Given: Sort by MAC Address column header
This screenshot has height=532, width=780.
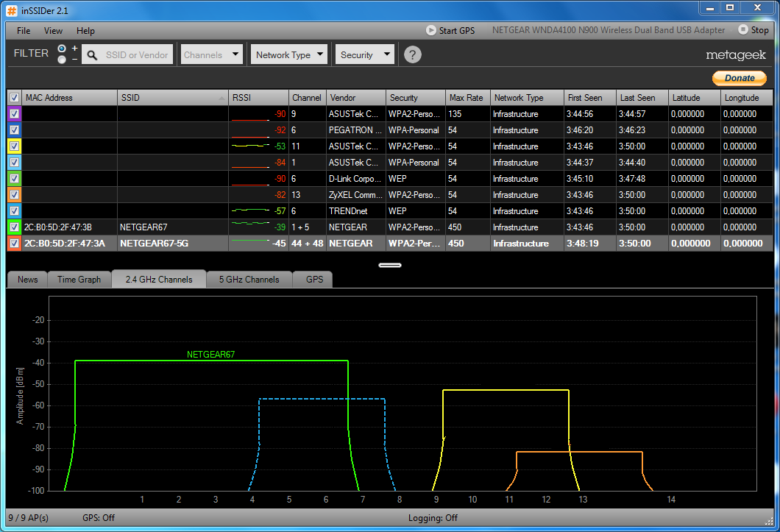Looking at the screenshot, I should (70, 98).
